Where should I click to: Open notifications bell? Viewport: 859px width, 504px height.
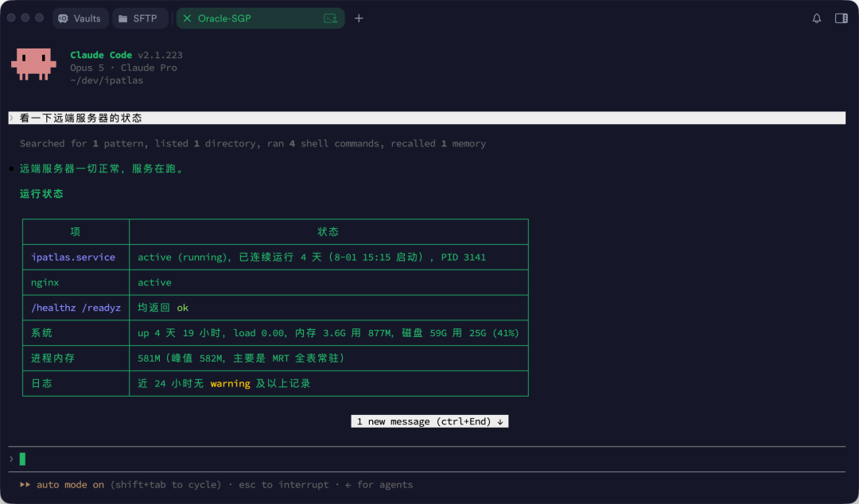coord(816,18)
